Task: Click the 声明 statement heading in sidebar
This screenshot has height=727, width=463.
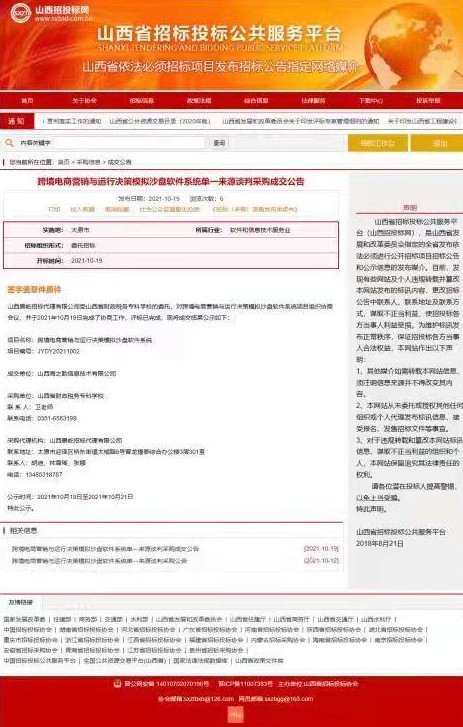Action: click(x=410, y=208)
